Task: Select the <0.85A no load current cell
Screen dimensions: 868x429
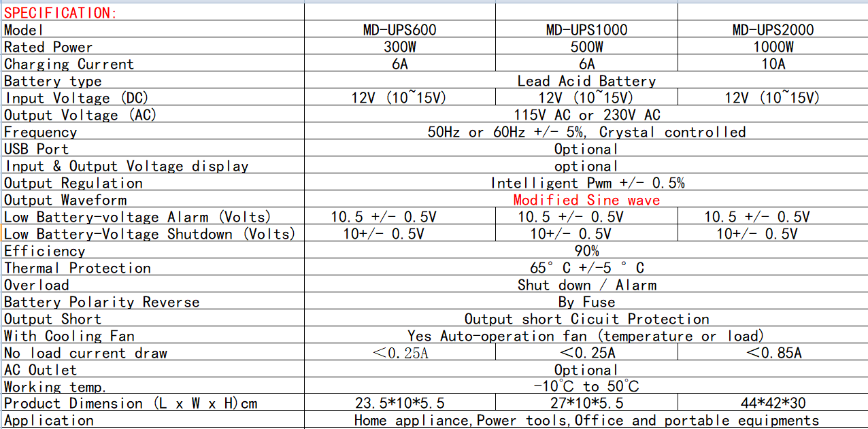Action: point(773,353)
